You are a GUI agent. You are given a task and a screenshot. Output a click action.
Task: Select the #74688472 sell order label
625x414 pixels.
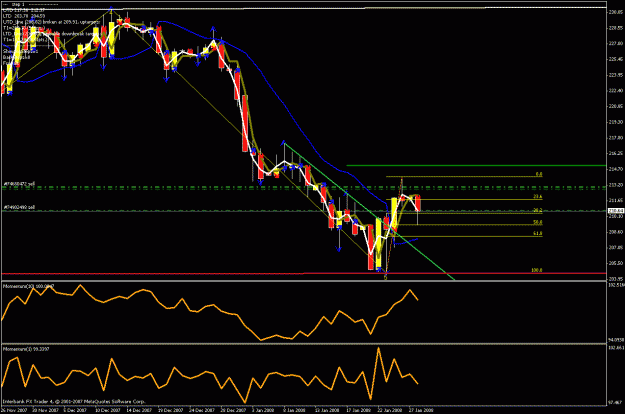pos(19,184)
